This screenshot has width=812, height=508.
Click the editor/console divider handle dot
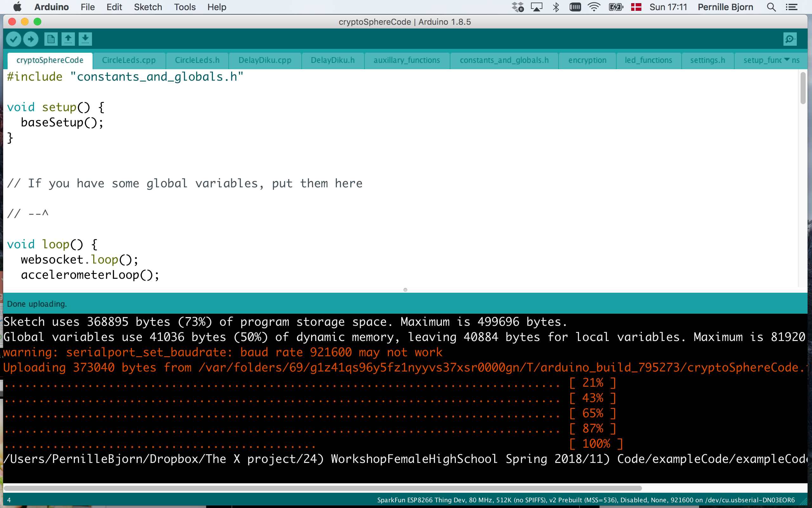point(405,290)
